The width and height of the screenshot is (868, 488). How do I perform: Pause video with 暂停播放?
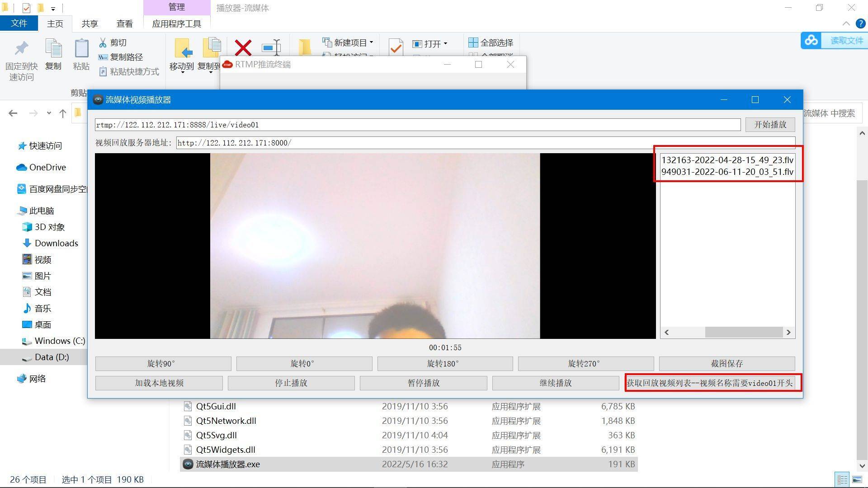coord(423,383)
